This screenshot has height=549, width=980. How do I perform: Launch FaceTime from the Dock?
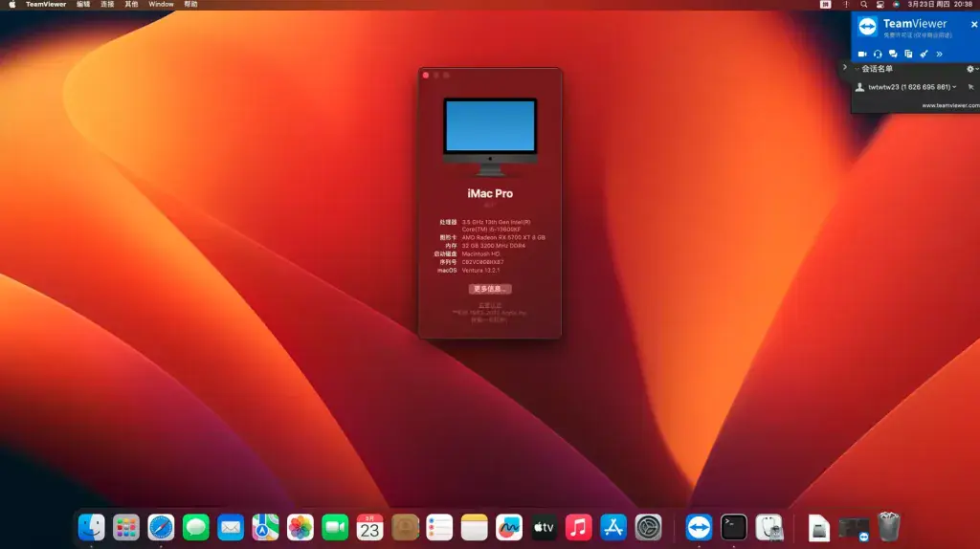(x=335, y=527)
